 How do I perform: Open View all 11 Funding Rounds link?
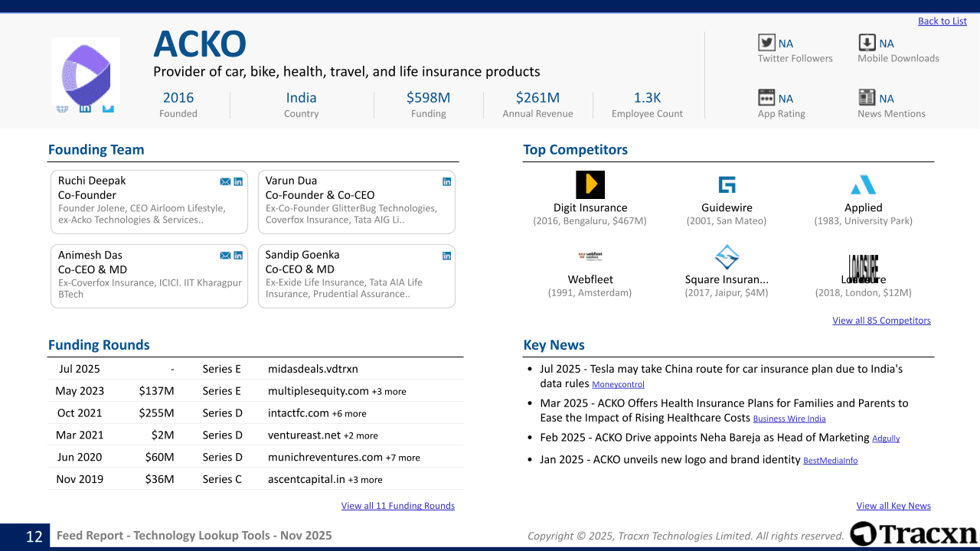(x=397, y=506)
